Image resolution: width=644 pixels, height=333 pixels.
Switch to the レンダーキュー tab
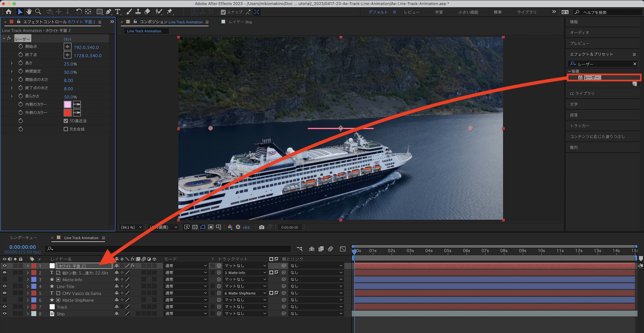coord(24,238)
